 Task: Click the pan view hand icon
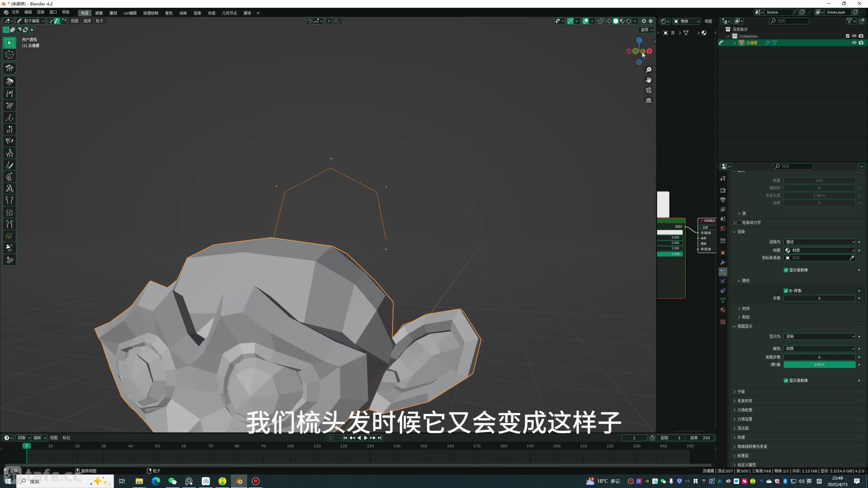pos(648,80)
